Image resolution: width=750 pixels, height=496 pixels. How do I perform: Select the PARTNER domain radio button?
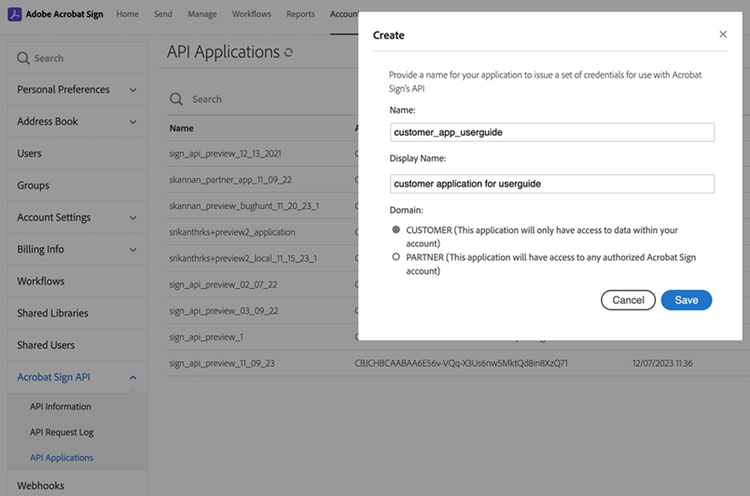(x=397, y=257)
